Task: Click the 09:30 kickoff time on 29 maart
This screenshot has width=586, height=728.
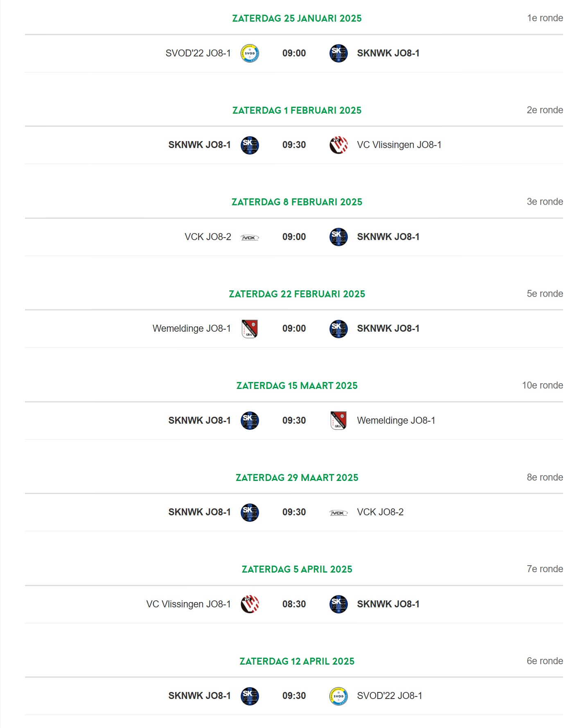Action: 294,512
